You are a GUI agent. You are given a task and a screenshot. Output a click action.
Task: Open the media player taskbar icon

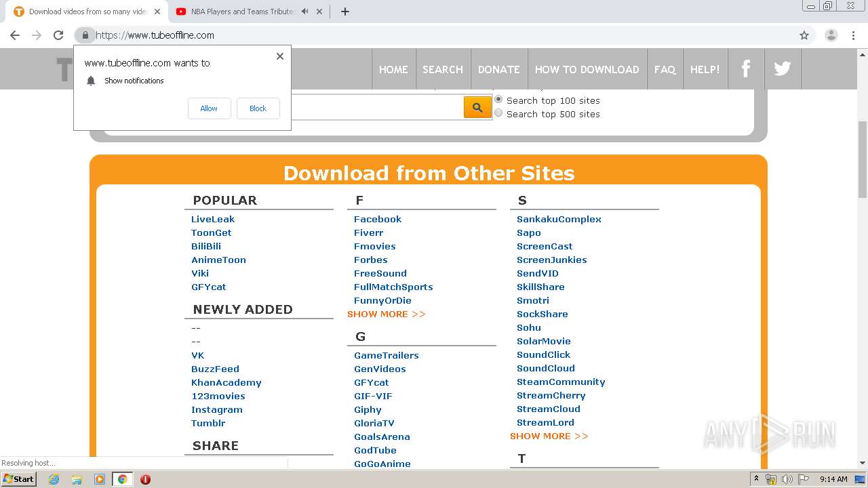100,479
